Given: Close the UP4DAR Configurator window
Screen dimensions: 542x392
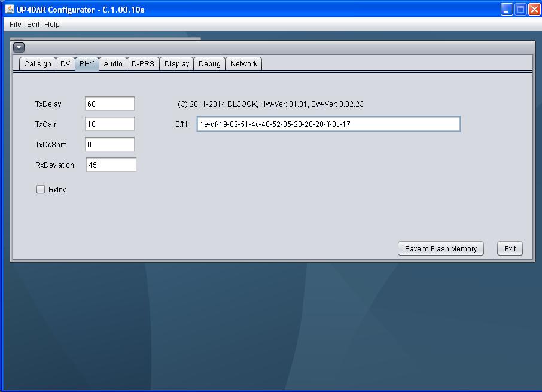Looking at the screenshot, I should pos(534,10).
